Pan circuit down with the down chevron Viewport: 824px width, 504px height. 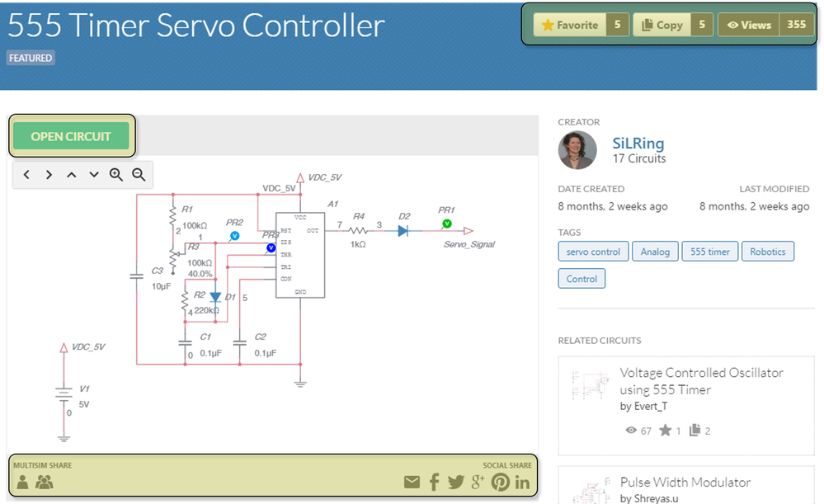pos(93,175)
